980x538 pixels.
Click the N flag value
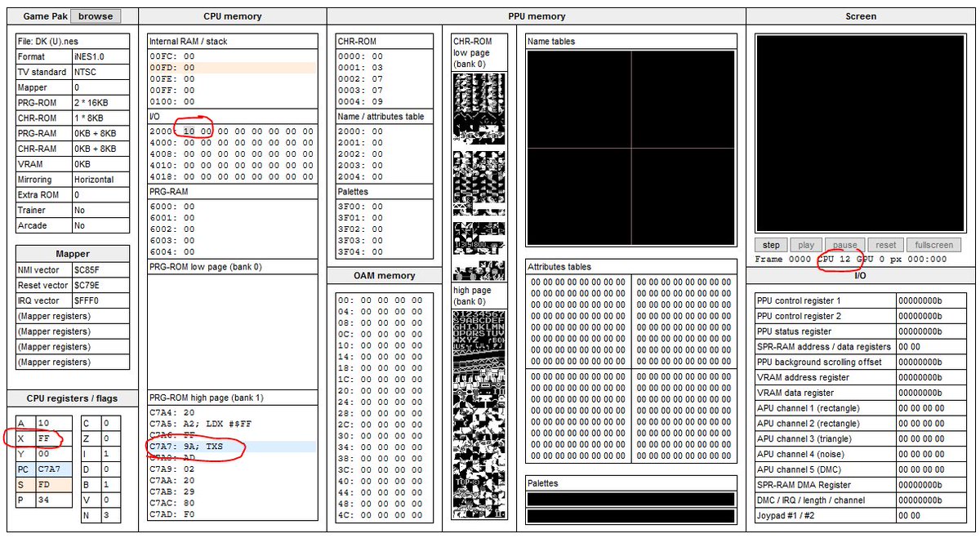pyautogui.click(x=111, y=515)
